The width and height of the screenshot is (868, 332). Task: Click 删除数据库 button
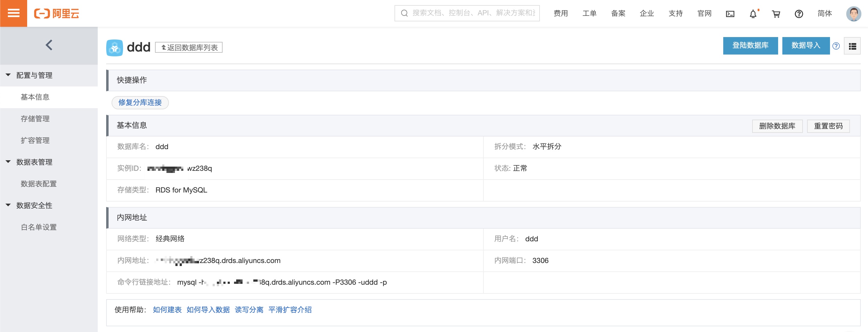click(x=777, y=126)
